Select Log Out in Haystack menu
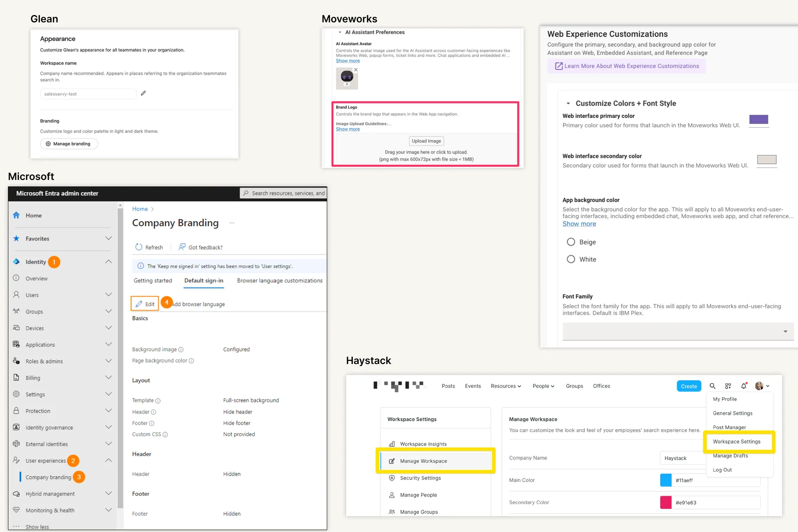798x532 pixels. pyautogui.click(x=722, y=470)
